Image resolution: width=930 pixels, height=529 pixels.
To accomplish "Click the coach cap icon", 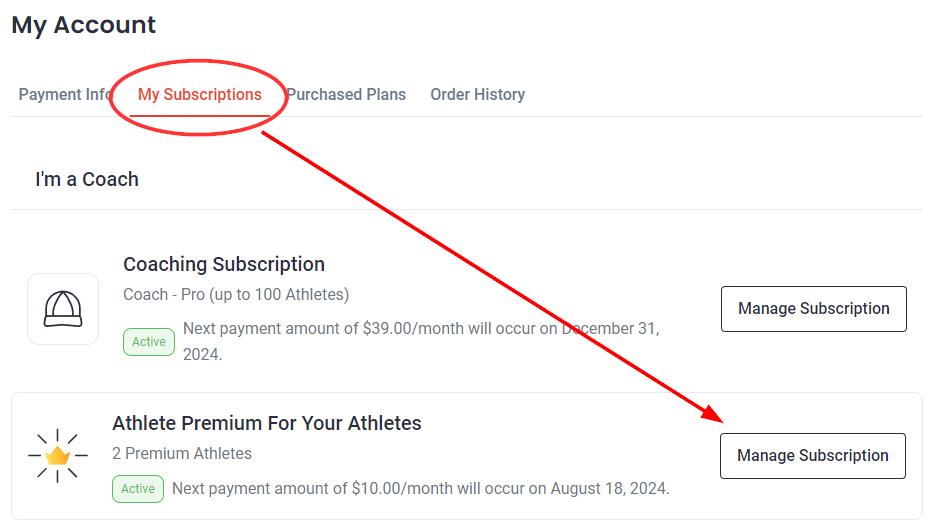I will [x=63, y=309].
